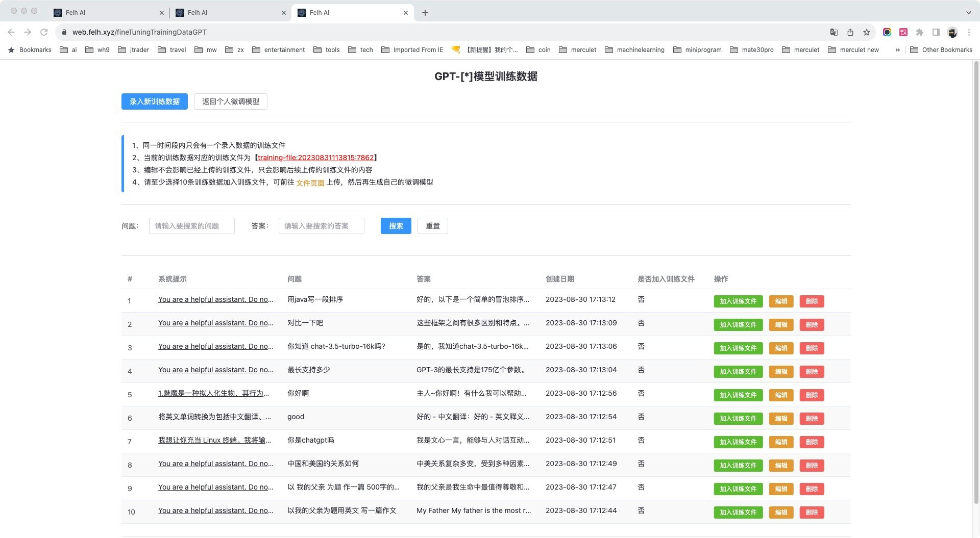Open the 'tools' bookmarks folder

tap(326, 50)
